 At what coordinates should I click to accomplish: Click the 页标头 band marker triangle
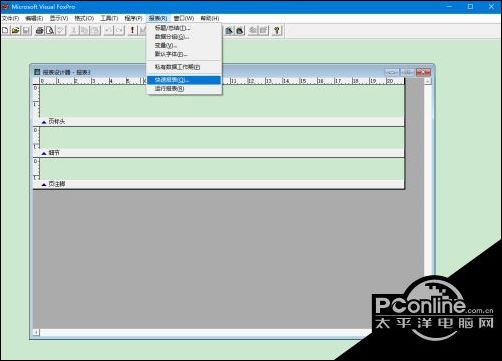click(44, 122)
